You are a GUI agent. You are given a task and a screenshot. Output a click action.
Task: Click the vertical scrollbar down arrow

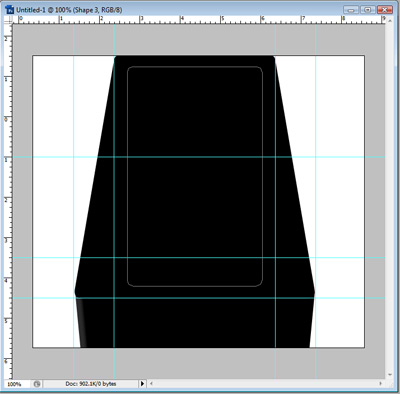click(390, 375)
